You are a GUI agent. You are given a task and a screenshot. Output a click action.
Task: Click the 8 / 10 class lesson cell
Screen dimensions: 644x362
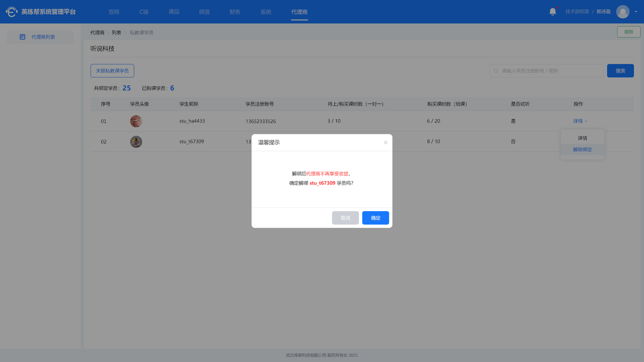coord(434,141)
